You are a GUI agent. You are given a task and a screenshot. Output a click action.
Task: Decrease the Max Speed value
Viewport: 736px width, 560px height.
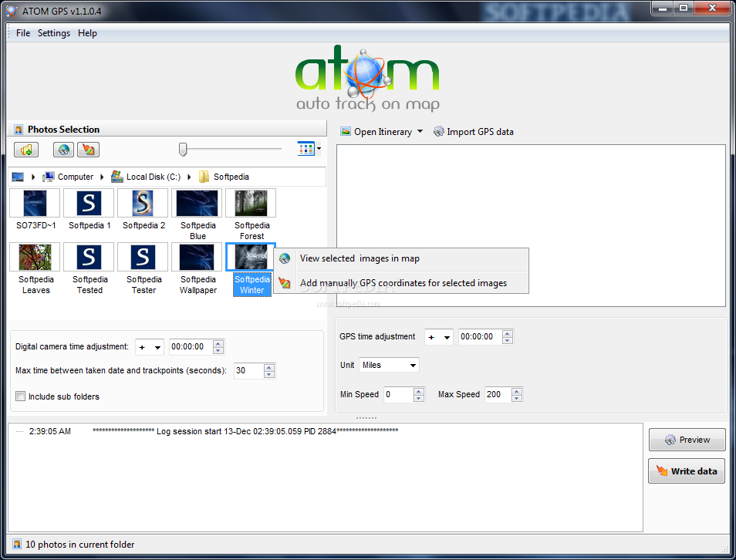tap(517, 399)
